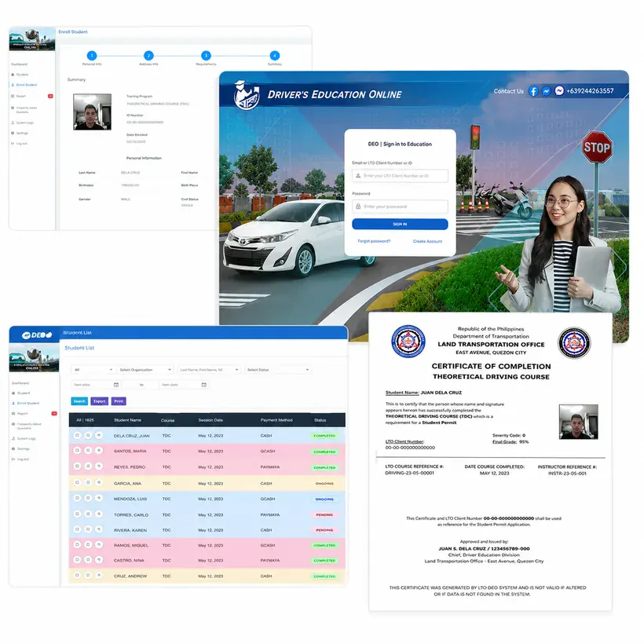
Task: Click the All | 1825 header cell
Action: pos(85,420)
